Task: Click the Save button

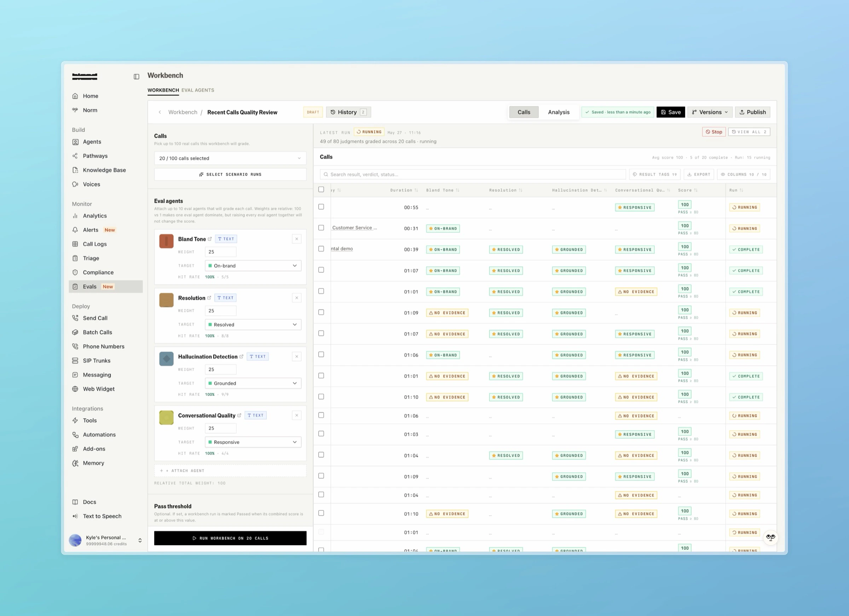Action: point(671,112)
